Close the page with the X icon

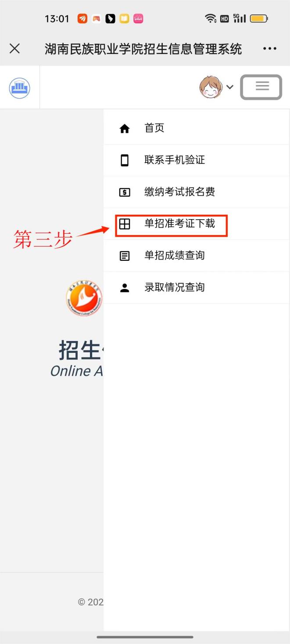point(14,48)
